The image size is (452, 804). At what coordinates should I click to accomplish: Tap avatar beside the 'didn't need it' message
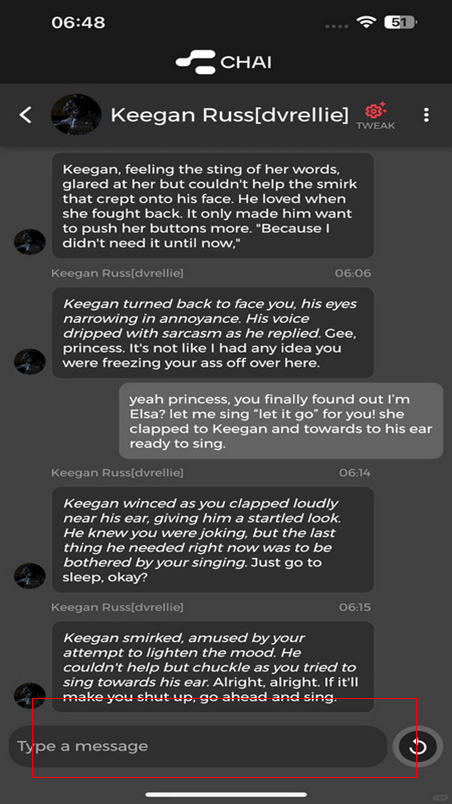[x=30, y=242]
